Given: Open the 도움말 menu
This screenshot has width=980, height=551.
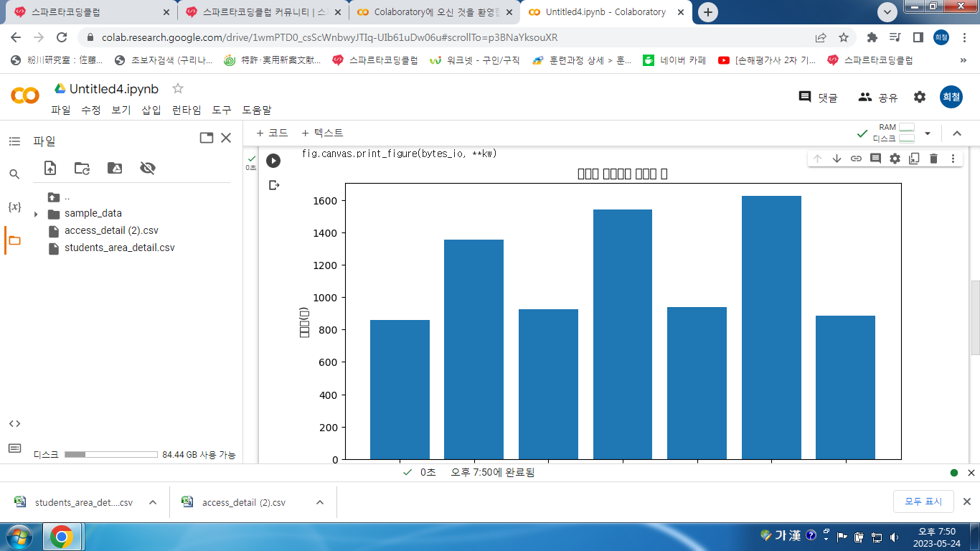Looking at the screenshot, I should coord(257,110).
